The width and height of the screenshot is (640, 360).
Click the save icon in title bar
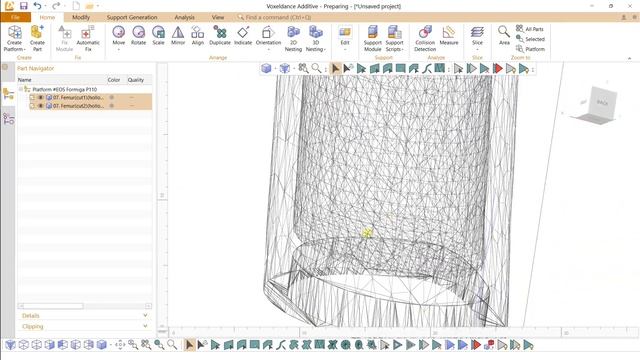click(x=24, y=6)
